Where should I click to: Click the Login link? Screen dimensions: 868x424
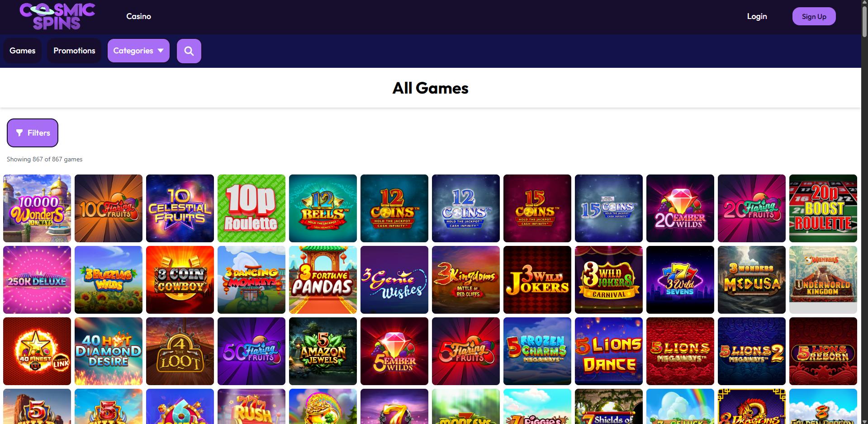point(757,16)
